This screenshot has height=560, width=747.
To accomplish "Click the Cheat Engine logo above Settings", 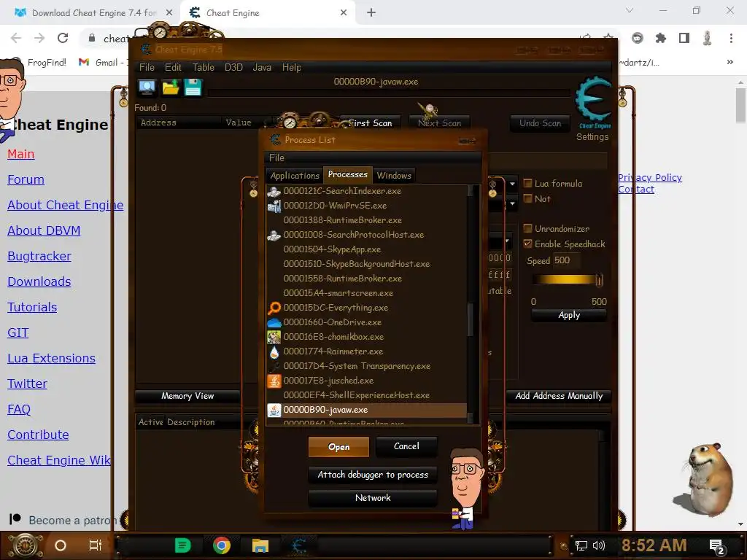I will pyautogui.click(x=592, y=101).
